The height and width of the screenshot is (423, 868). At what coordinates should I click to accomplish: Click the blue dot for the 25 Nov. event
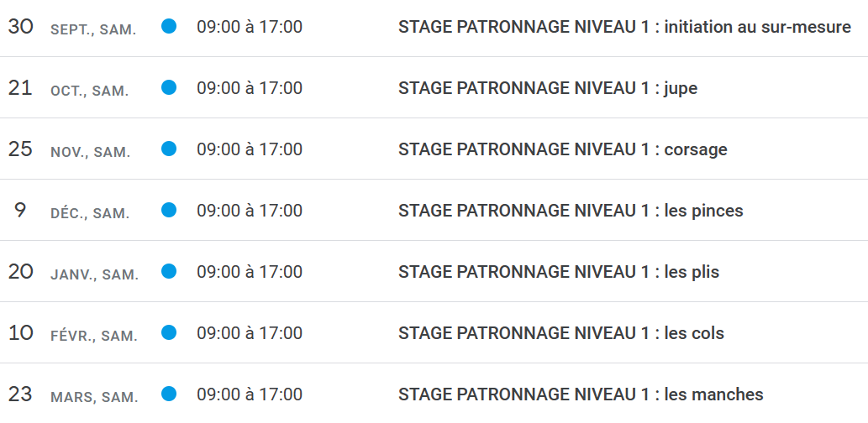[169, 149]
